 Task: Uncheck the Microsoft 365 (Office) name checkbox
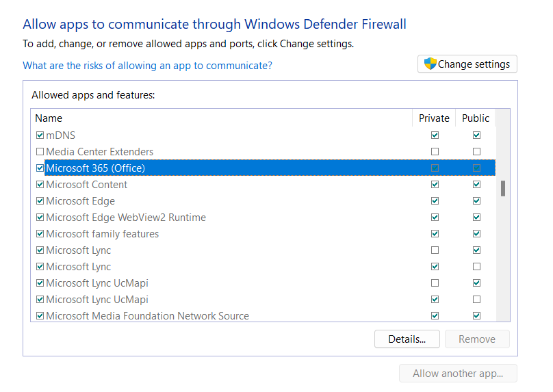pos(40,168)
